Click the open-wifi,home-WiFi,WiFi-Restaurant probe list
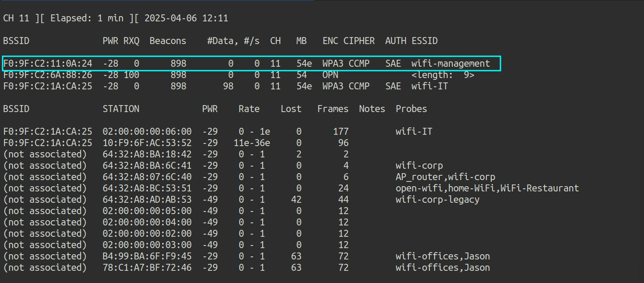Screen dimensions: 644x283 click(487, 188)
